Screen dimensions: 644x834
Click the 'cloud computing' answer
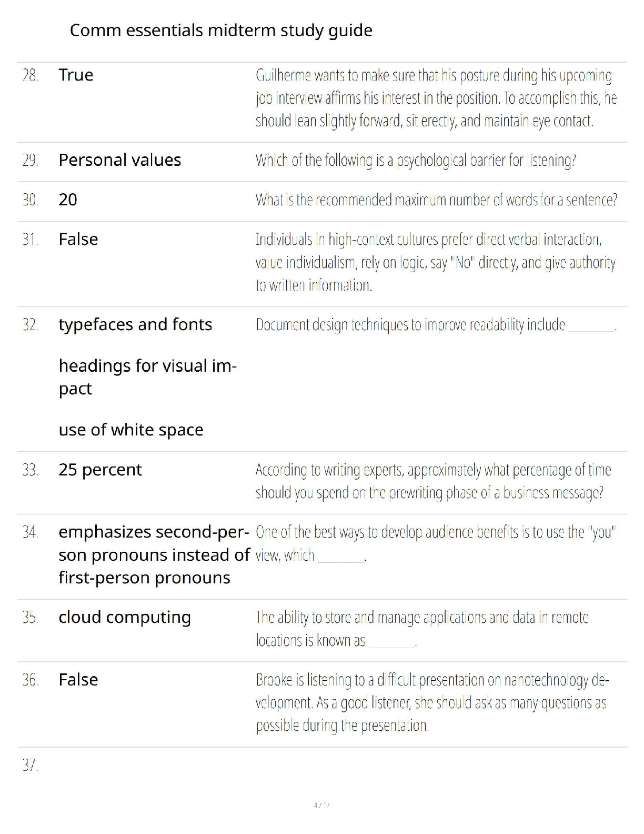(125, 618)
